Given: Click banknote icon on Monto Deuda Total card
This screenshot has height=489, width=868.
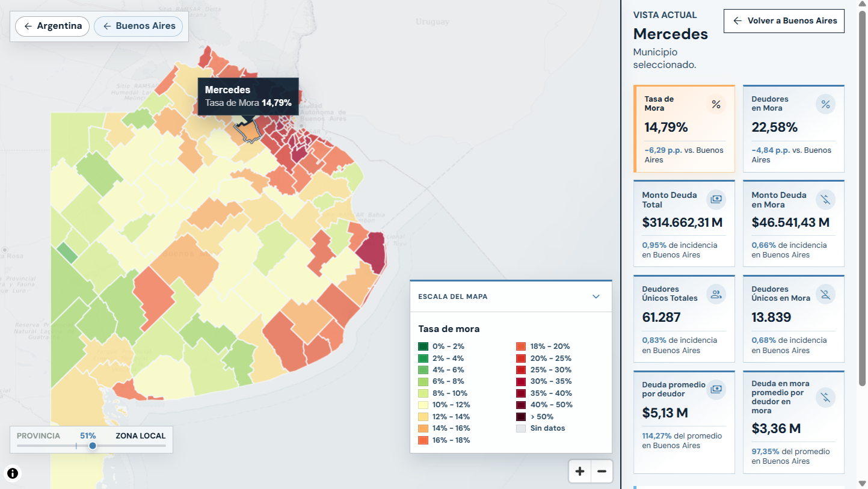Looking at the screenshot, I should [716, 199].
